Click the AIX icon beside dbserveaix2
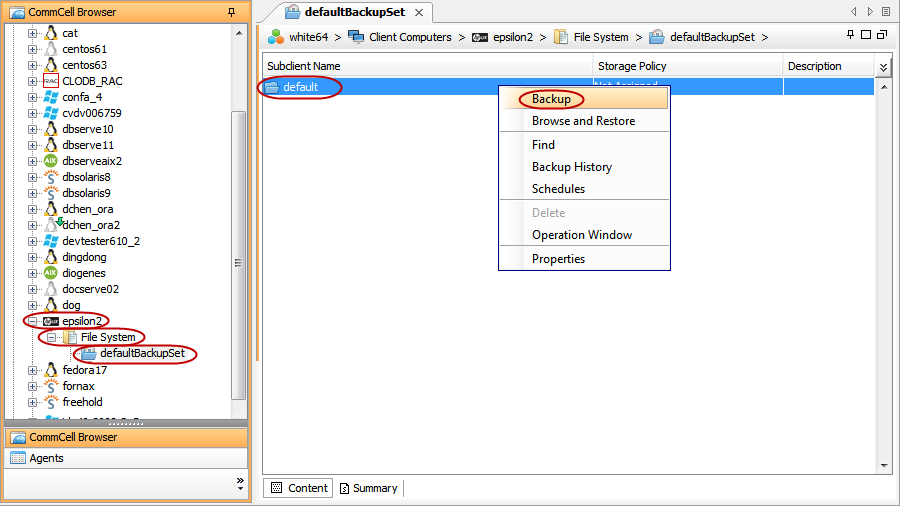The width and height of the screenshot is (900, 506). coord(51,161)
